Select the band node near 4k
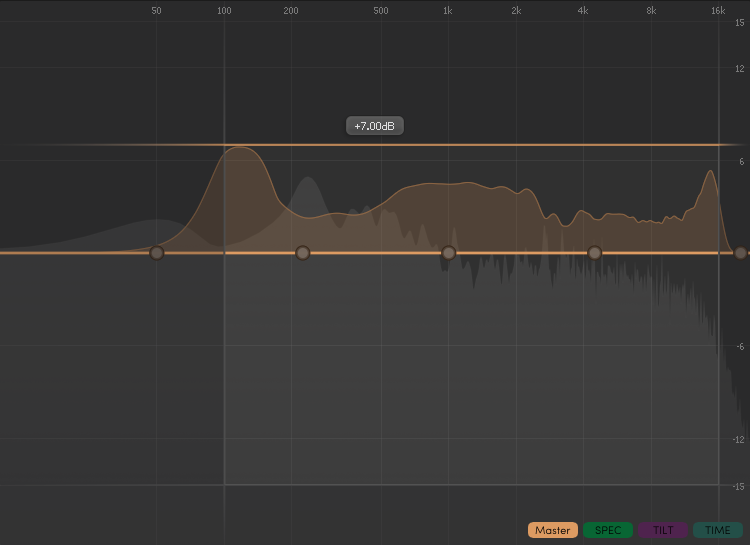The image size is (750, 545). (x=595, y=253)
